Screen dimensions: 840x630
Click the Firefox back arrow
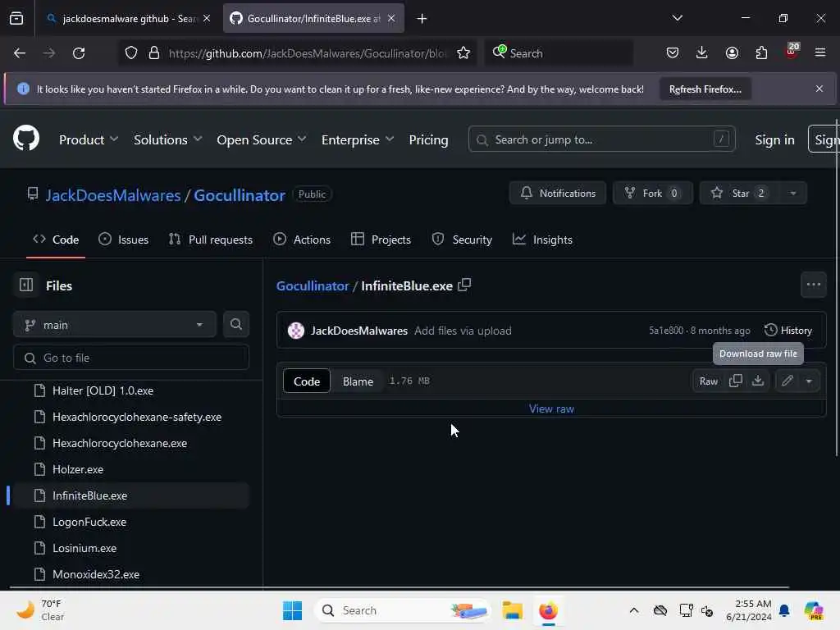tap(20, 53)
